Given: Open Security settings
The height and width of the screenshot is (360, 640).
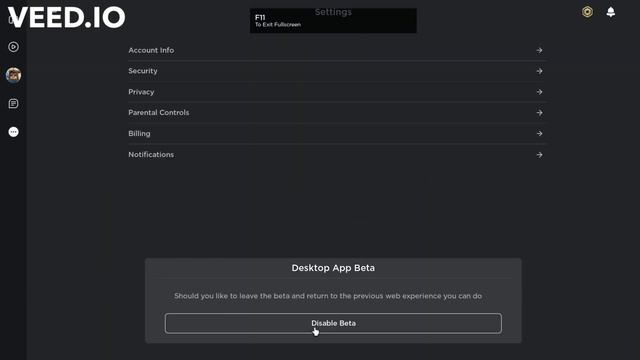Looking at the screenshot, I should tap(337, 71).
